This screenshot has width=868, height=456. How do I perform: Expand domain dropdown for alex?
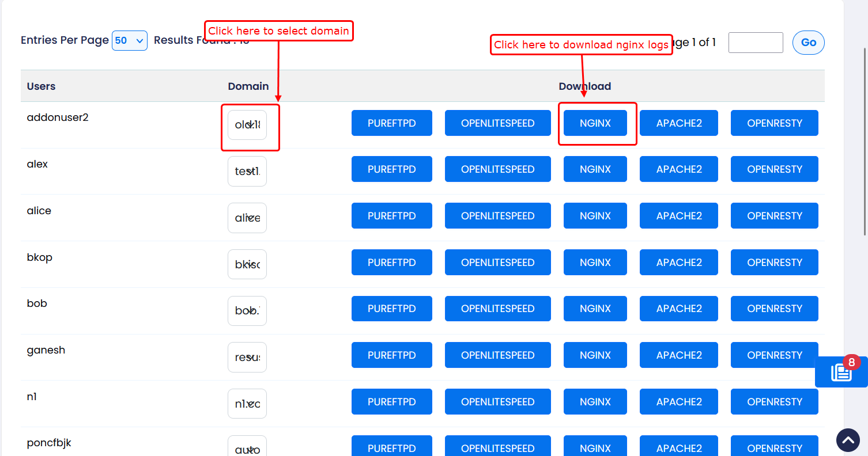pyautogui.click(x=247, y=172)
